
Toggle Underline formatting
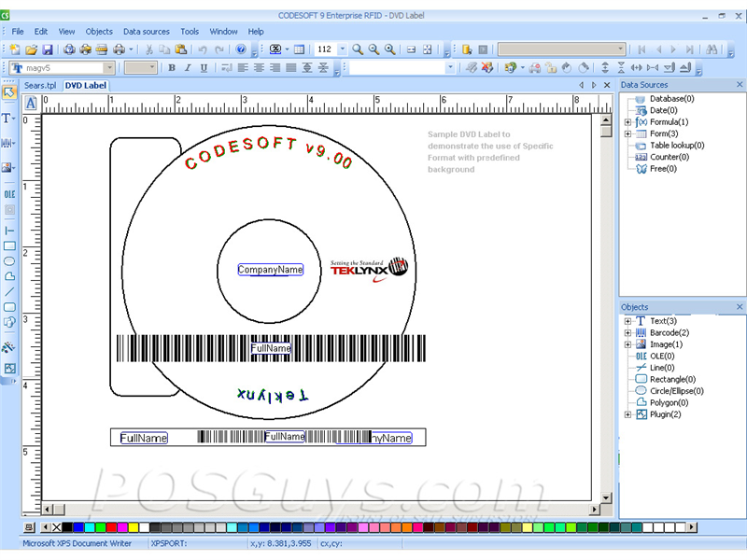(x=204, y=68)
